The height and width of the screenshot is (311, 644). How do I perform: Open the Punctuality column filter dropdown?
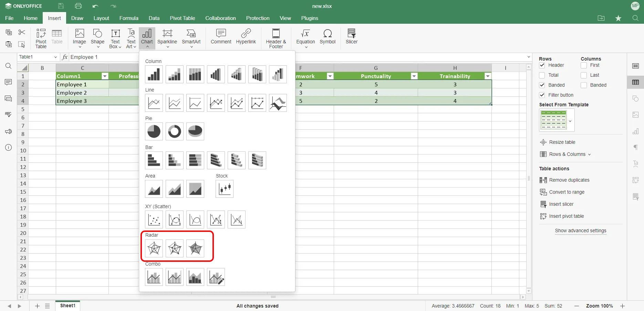414,76
